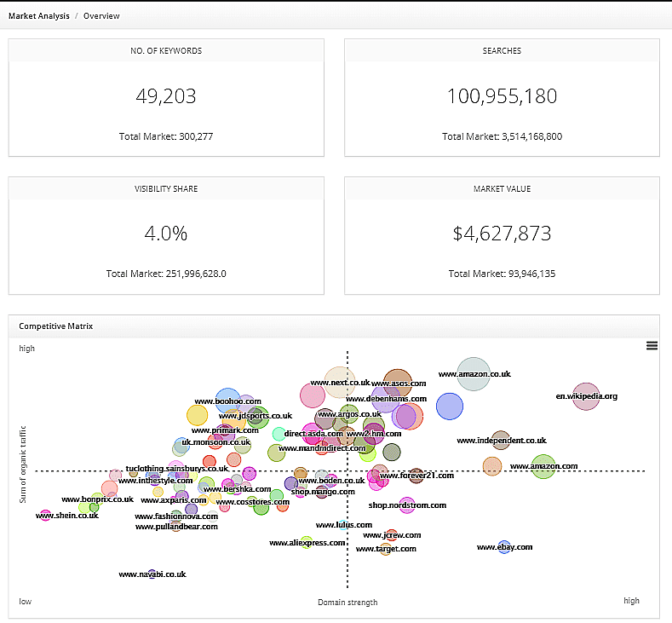Select the en.wikipedia.org bubble

[586, 396]
